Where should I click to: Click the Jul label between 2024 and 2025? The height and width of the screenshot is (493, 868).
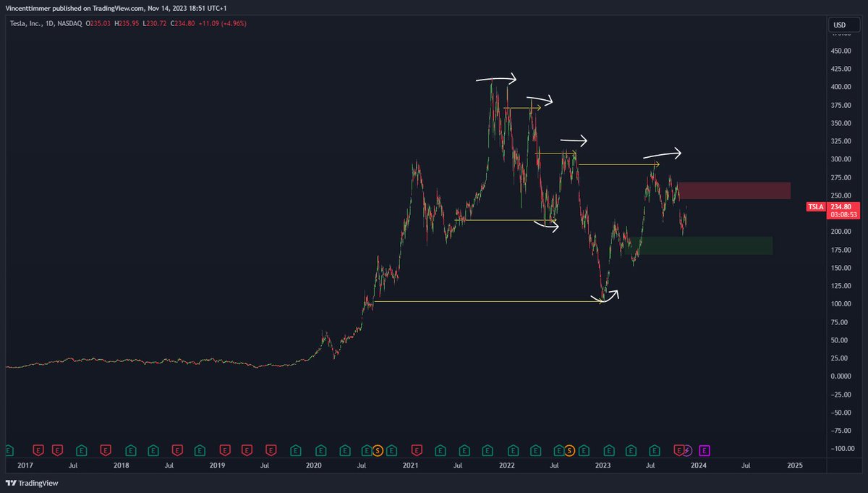746,466
